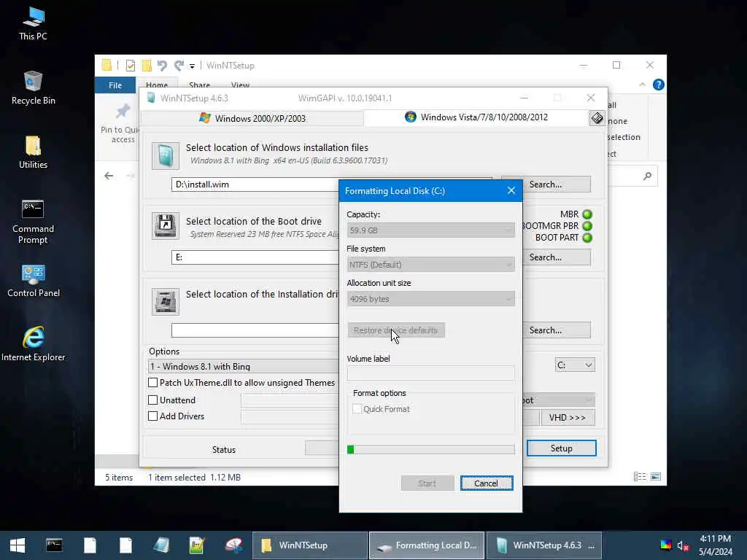Viewport: 747px width, 560px height.
Task: Click the second blank document taskbar icon
Action: [125, 545]
